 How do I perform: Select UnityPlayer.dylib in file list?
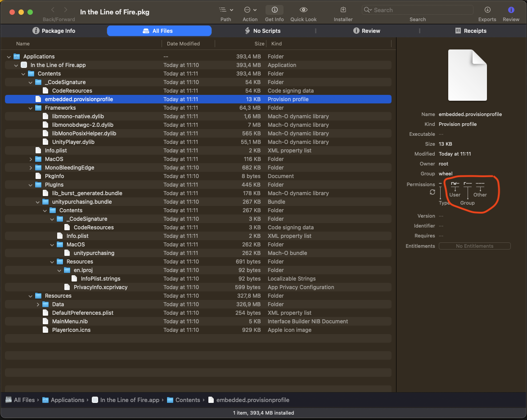[x=73, y=142]
